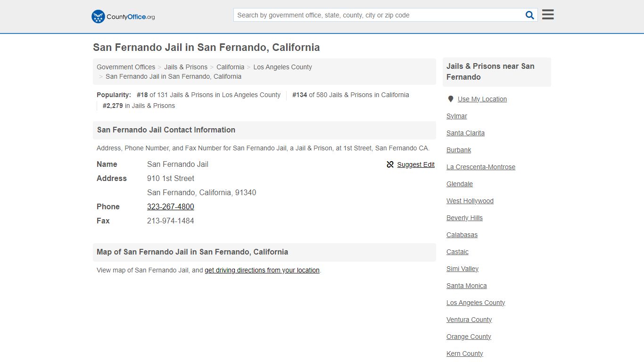
Task: Click Jails & Prisons near San Fernando heading
Action: (x=490, y=72)
